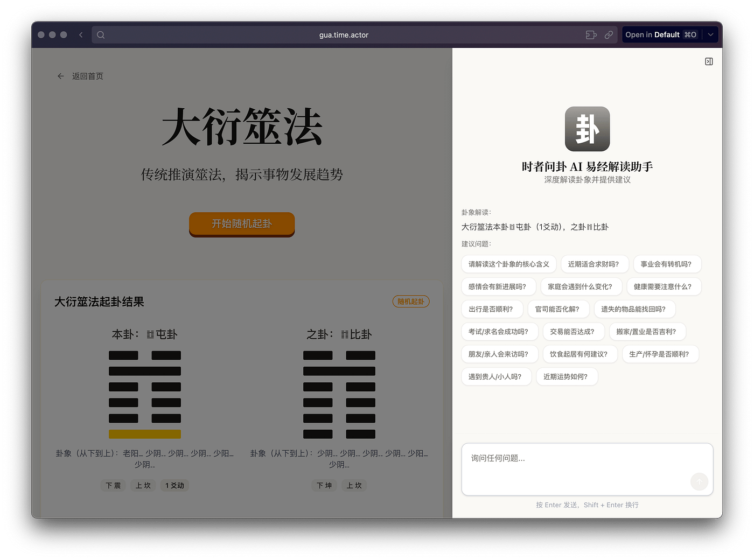Copy link with the chain icon

click(609, 35)
